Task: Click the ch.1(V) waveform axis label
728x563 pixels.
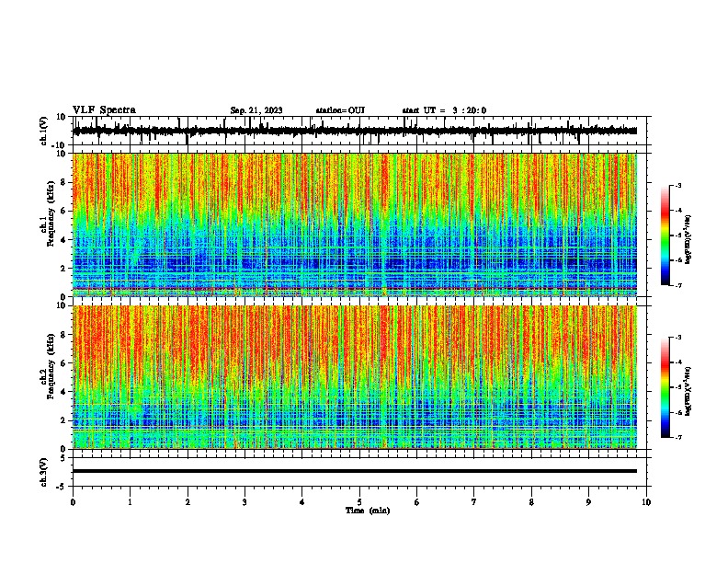Action: point(44,131)
